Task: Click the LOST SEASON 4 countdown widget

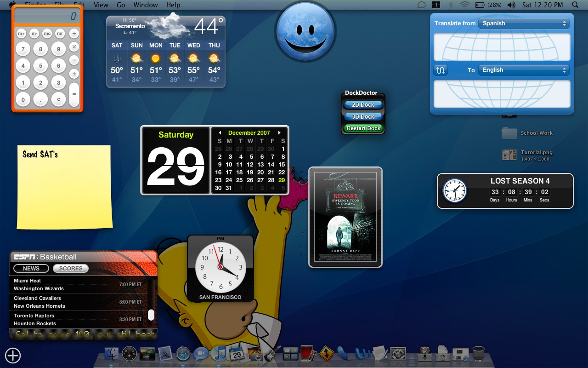Action: click(505, 191)
